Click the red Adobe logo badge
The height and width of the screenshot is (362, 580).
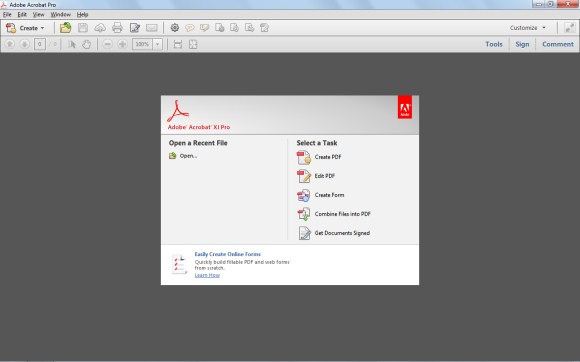pos(405,107)
